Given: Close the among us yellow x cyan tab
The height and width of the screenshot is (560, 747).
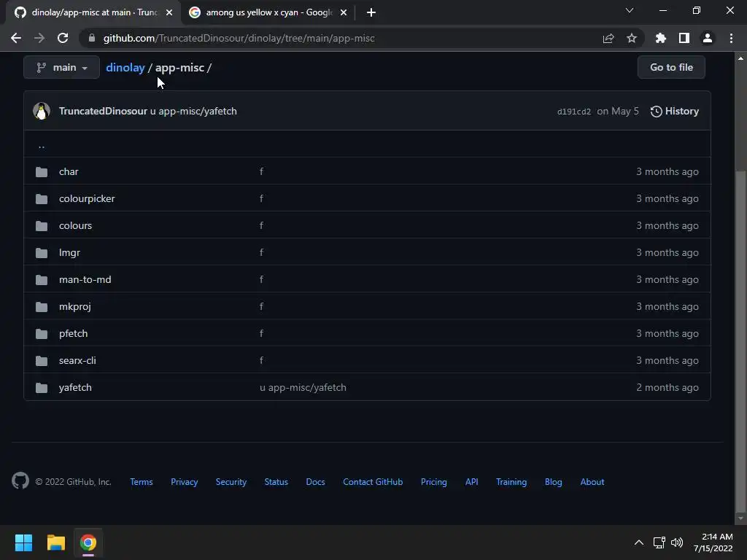Looking at the screenshot, I should click(344, 12).
